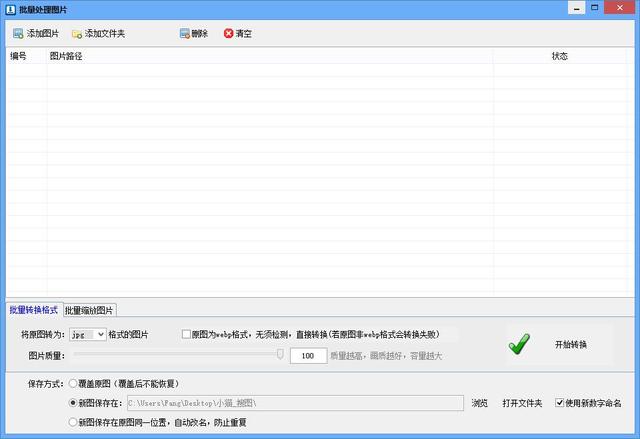Click the 图片质量 slider handle
640x439 pixels.
[280, 354]
